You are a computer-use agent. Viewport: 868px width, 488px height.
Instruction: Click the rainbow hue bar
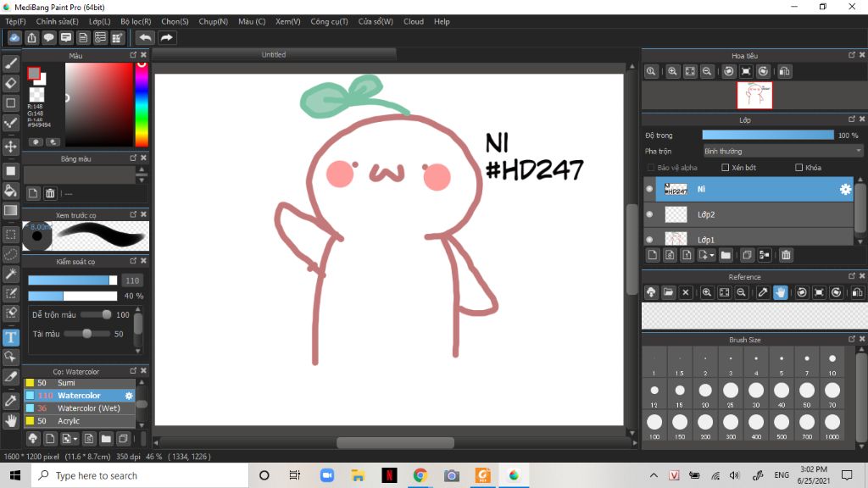tap(142, 104)
